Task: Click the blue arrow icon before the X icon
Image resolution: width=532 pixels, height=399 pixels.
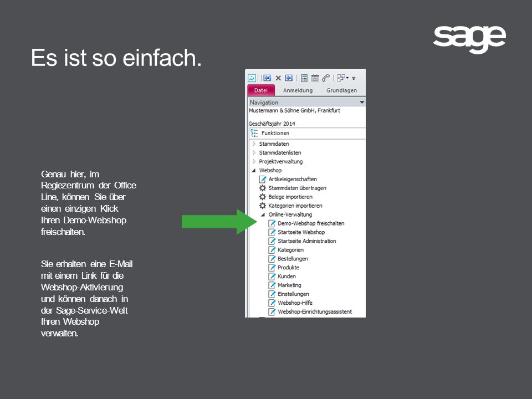Action: coord(267,78)
